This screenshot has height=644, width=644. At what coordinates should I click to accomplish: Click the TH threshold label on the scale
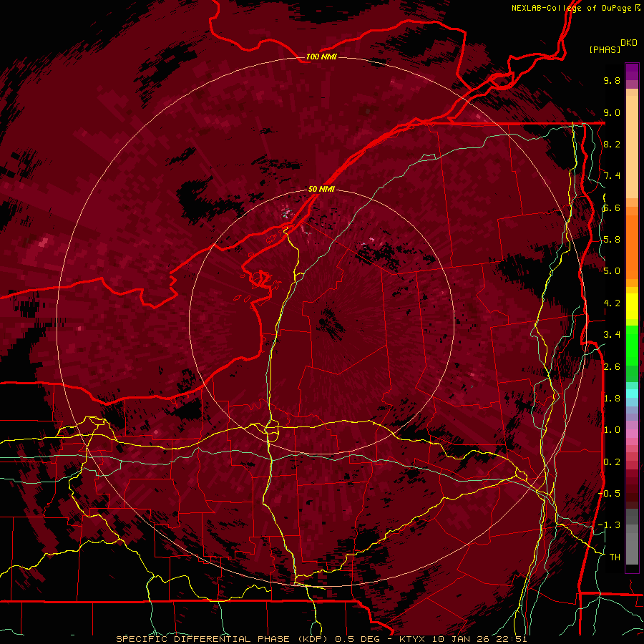point(615,557)
